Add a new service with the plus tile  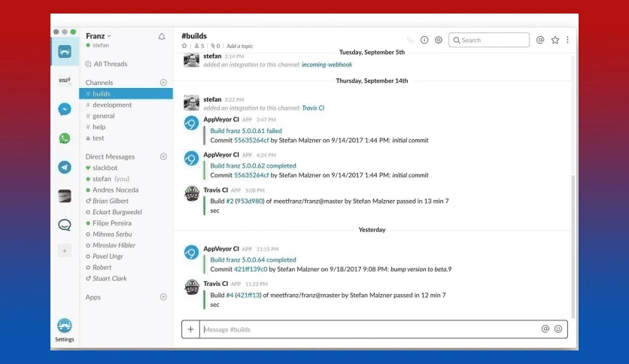(x=65, y=251)
